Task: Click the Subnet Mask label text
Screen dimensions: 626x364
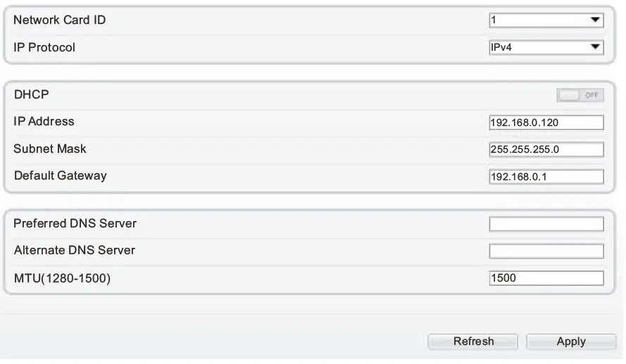Action: click(x=46, y=149)
